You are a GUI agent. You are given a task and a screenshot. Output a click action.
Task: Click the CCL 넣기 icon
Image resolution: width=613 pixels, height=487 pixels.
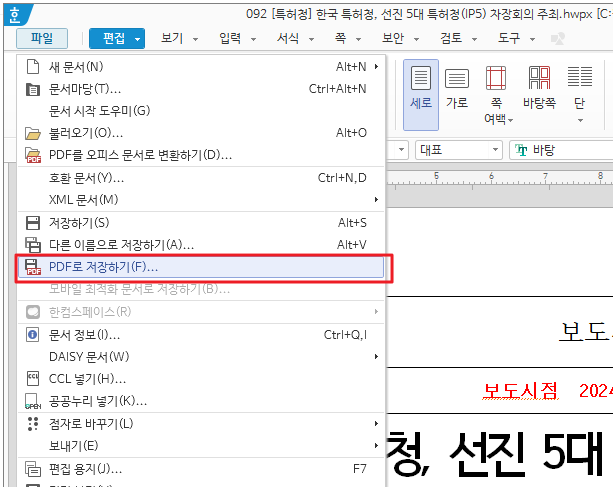[33, 378]
